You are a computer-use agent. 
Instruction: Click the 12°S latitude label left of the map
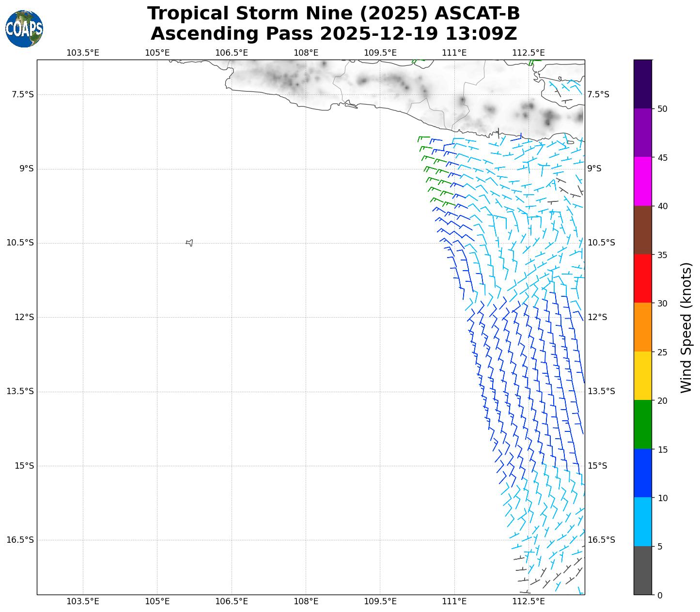tap(24, 317)
